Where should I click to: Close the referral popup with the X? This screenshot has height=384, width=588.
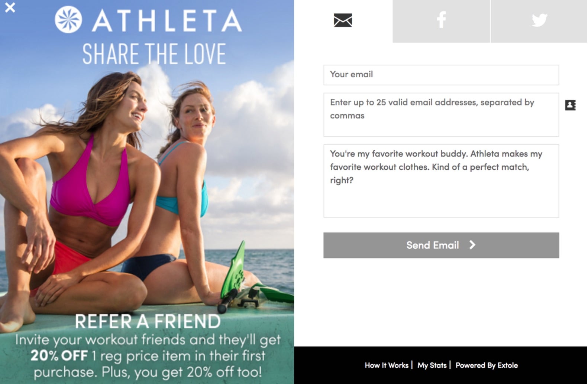(x=10, y=7)
